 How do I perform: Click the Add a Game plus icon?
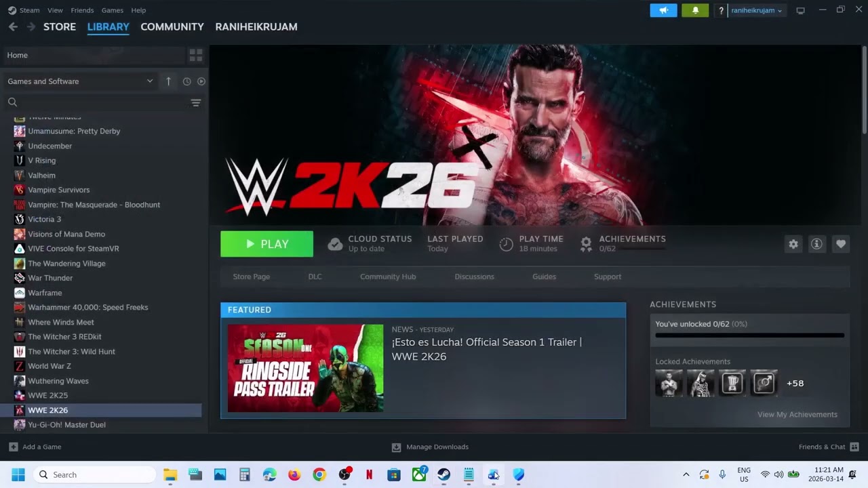tap(14, 447)
